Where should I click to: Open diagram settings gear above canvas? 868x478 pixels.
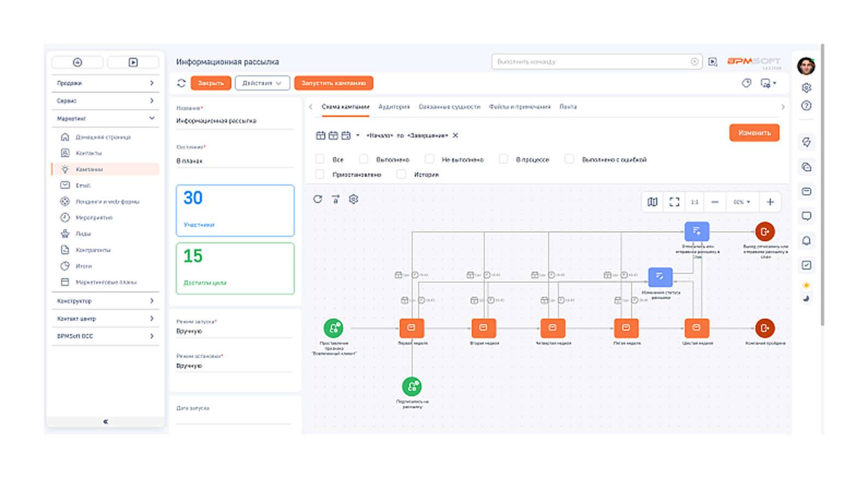(354, 199)
